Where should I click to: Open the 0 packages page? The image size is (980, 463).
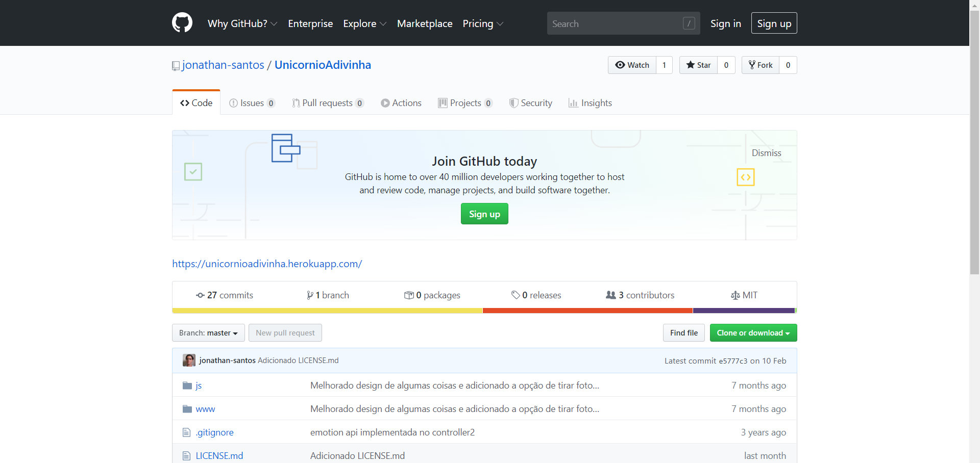coord(432,295)
